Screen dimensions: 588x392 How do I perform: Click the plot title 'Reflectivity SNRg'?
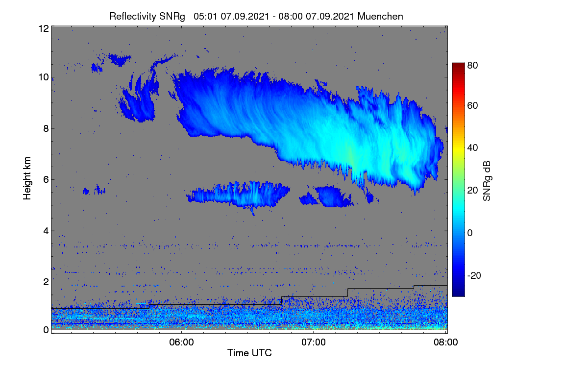click(147, 17)
